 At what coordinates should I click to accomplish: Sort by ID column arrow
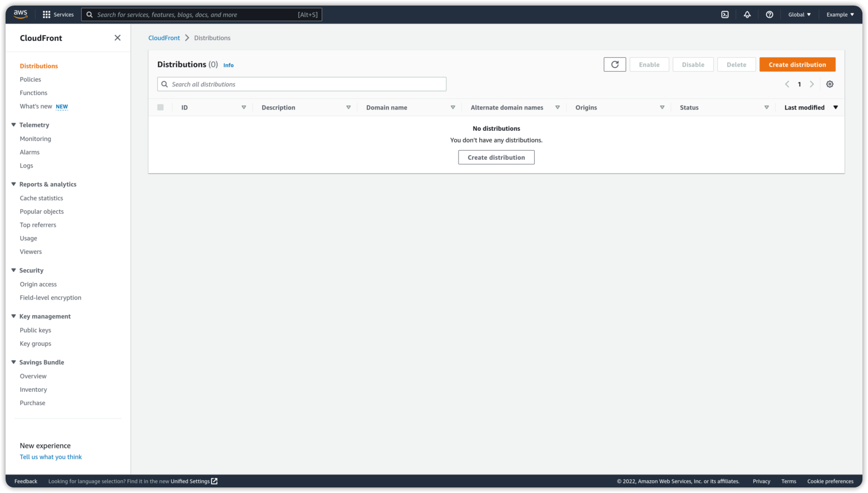coord(244,107)
